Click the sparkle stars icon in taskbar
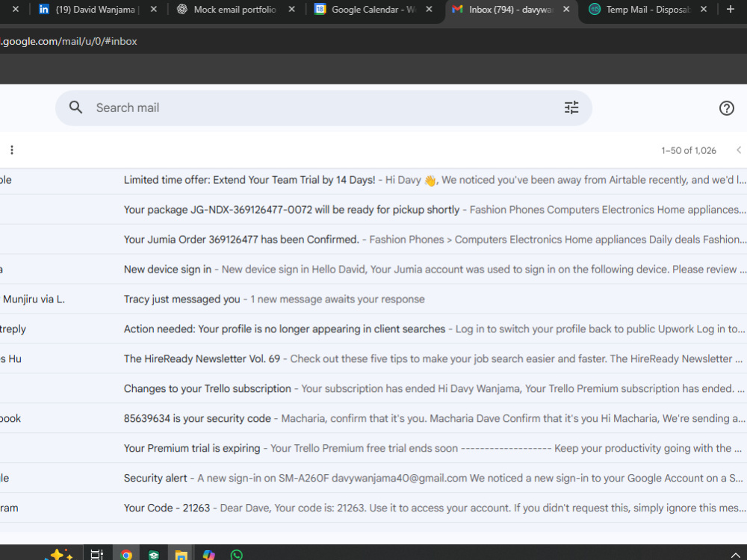747x560 pixels. (x=59, y=554)
